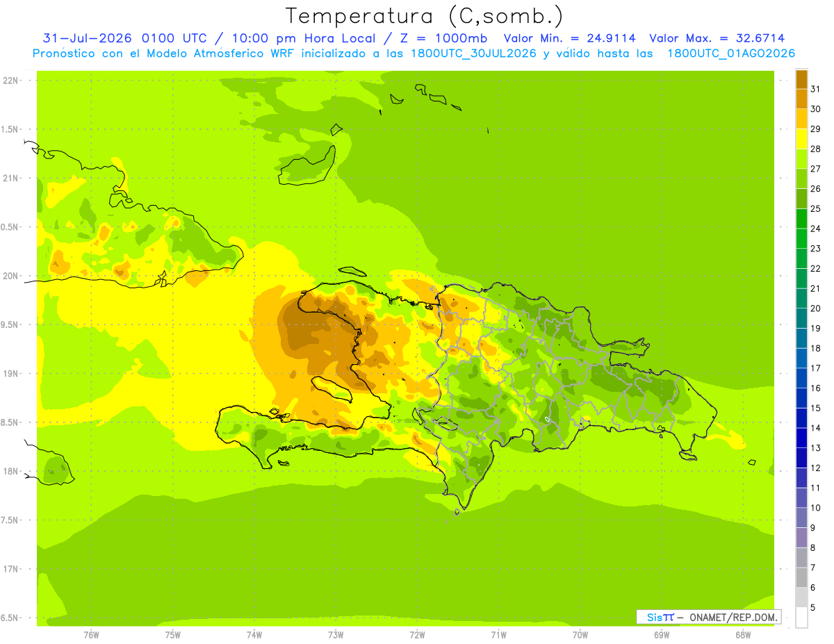Select "Valor Min. = 24.9114" text

pos(569,38)
